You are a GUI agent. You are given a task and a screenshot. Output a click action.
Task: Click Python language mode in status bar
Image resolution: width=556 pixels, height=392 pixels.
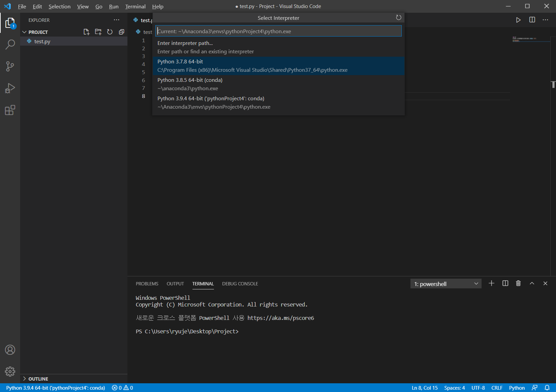coord(517,388)
